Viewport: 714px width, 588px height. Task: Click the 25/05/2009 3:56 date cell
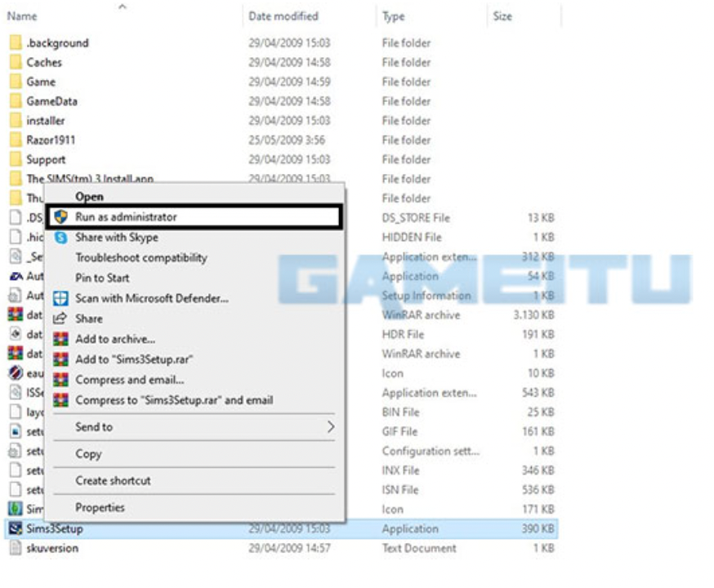[287, 140]
